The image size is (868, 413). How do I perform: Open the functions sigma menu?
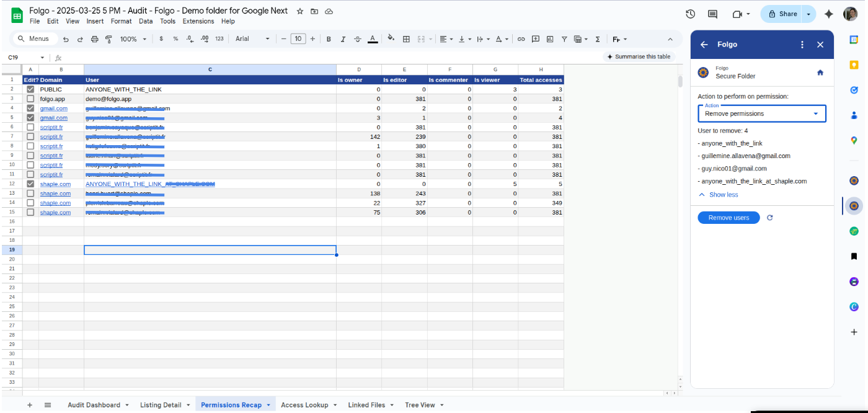(x=598, y=39)
